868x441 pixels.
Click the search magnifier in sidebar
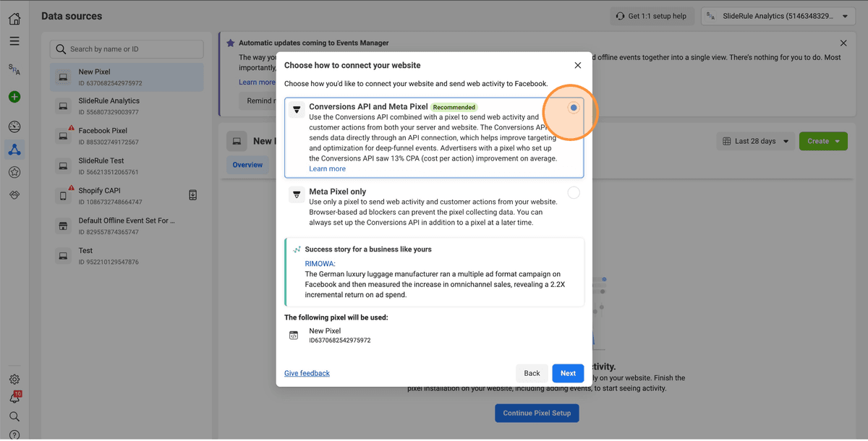[14, 416]
